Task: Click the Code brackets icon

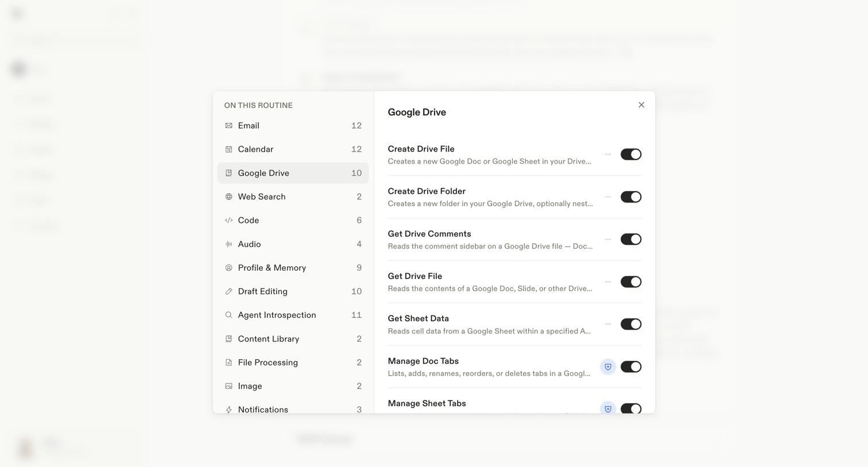Action: [228, 220]
